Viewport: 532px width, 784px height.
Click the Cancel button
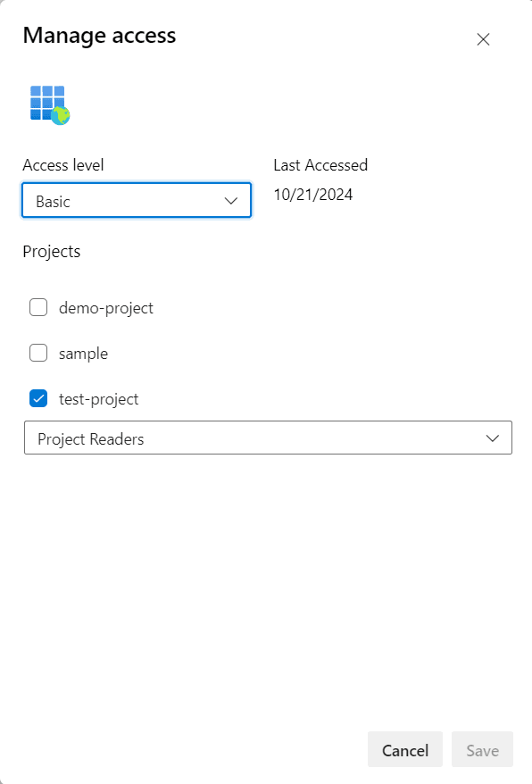(x=404, y=749)
